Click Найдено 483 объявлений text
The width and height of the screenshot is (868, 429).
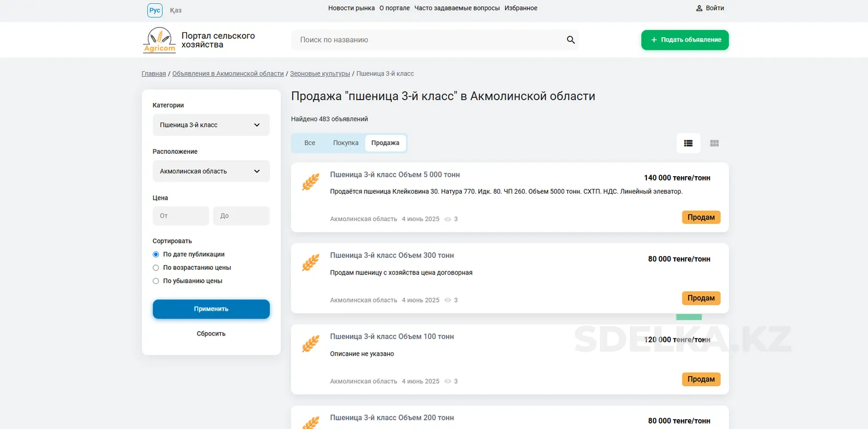[x=329, y=119]
